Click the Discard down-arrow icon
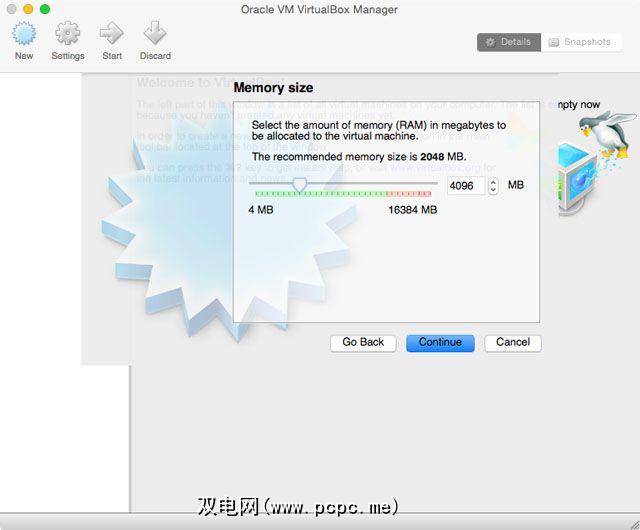This screenshot has width=640, height=530. tap(155, 33)
